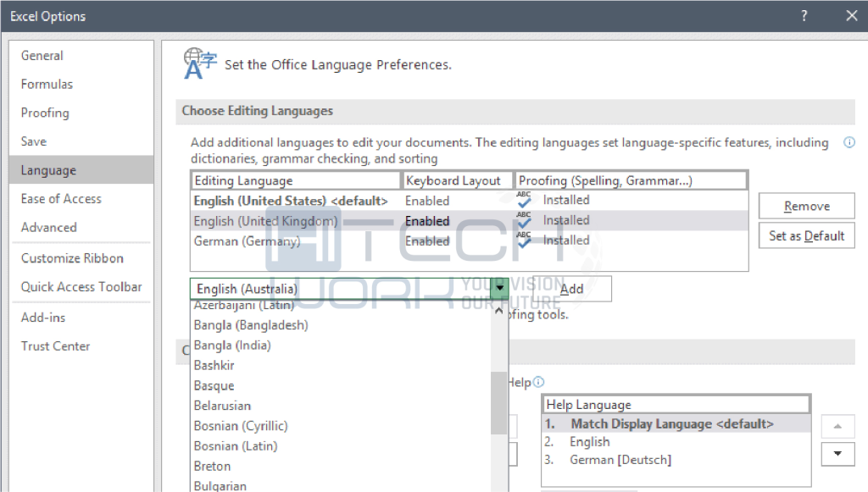Choose Bosnian (Latin) from the list
Viewport: 868px width, 492px height.
[341, 446]
